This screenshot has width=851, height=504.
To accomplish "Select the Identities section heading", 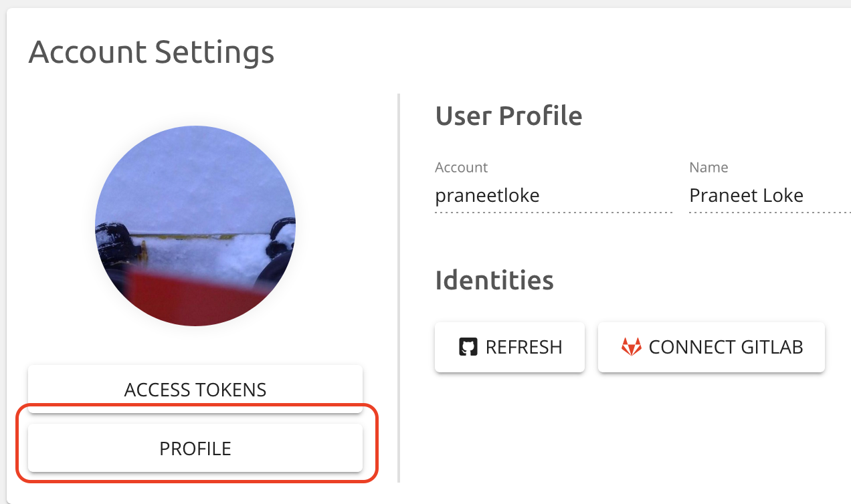I will tap(494, 280).
